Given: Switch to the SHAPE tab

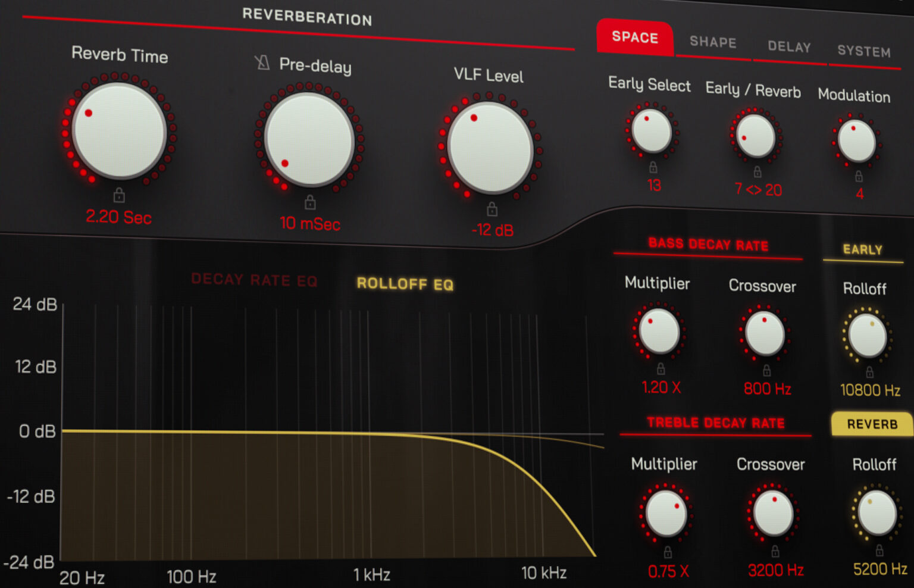Looking at the screenshot, I should click(x=712, y=42).
